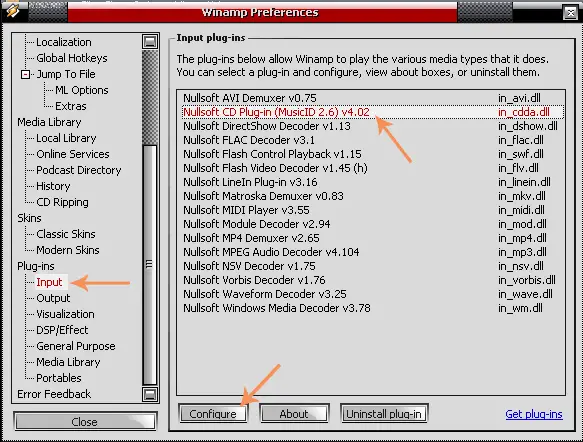Click the in_avi.dll filename
Image resolution: width=583 pixels, height=442 pixels.
tap(519, 99)
